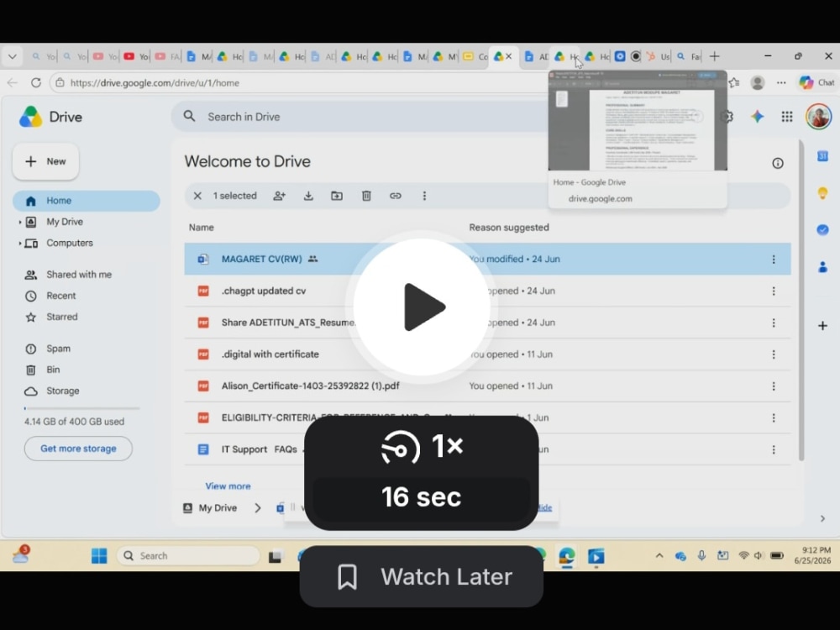The height and width of the screenshot is (630, 840).
Task: Click the Copilot Chat button
Action: (x=817, y=82)
